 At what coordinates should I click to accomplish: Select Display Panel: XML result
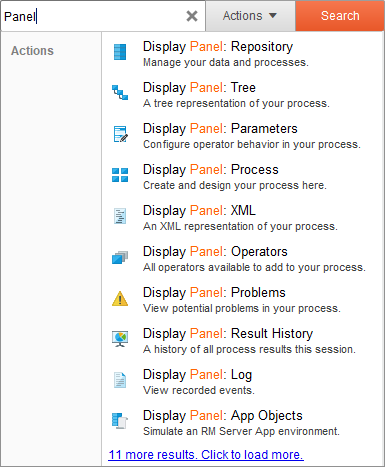(242, 218)
